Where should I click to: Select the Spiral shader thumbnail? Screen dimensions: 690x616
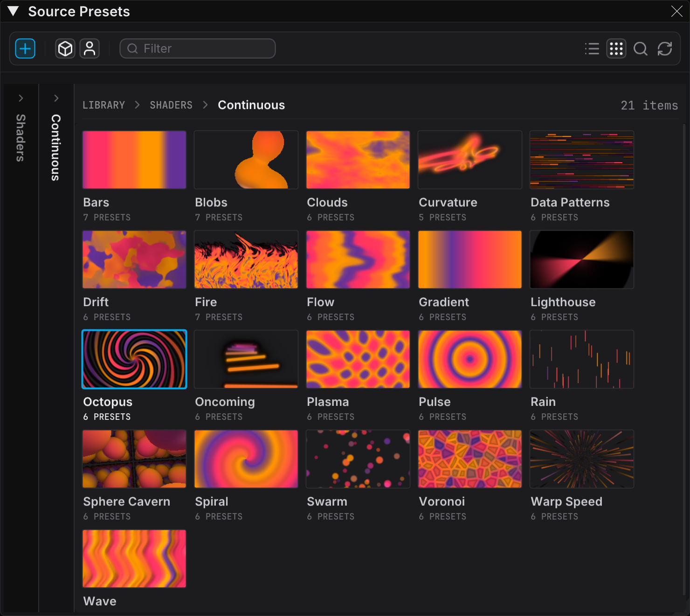click(x=246, y=459)
